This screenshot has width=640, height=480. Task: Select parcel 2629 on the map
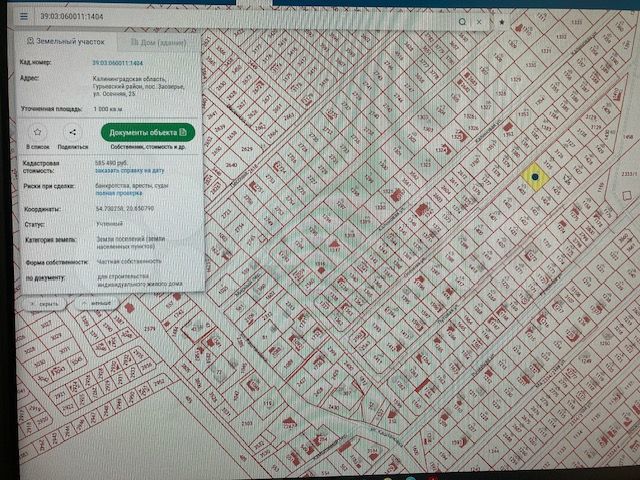247,149
